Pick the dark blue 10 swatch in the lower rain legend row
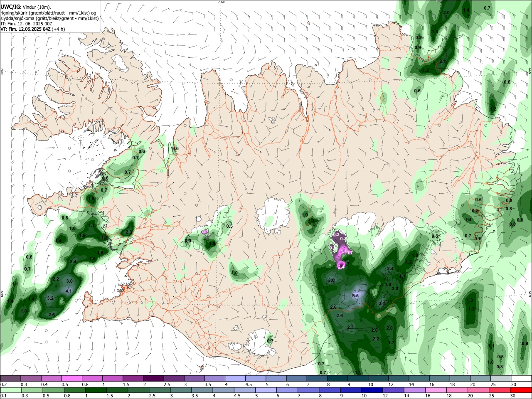The image size is (532, 399). [371, 390]
